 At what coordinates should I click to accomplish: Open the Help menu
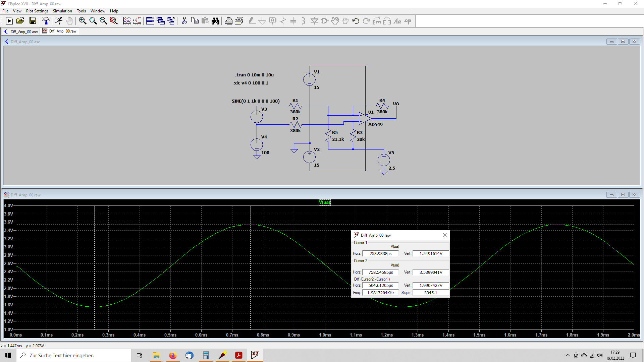(114, 11)
